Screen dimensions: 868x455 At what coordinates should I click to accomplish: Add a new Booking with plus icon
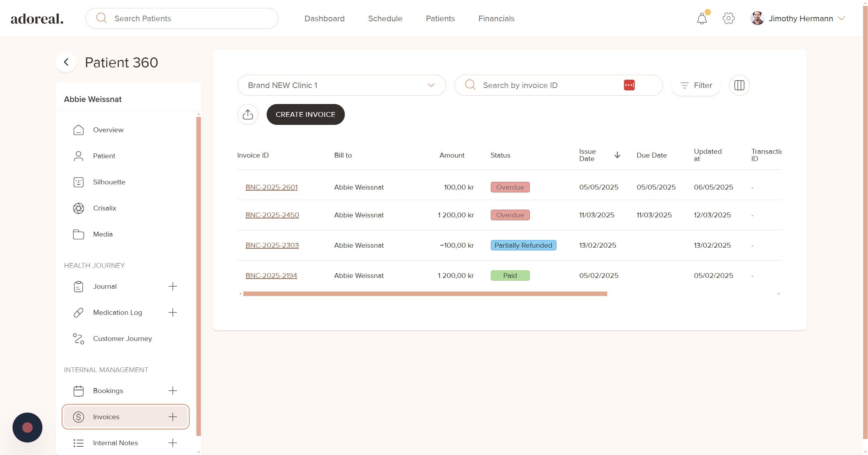tap(172, 391)
